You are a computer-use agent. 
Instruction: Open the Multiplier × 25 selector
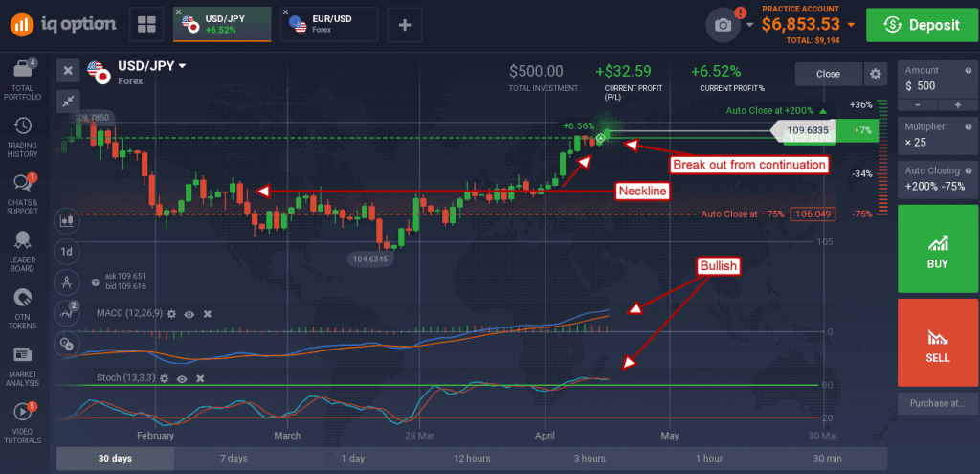[938, 136]
